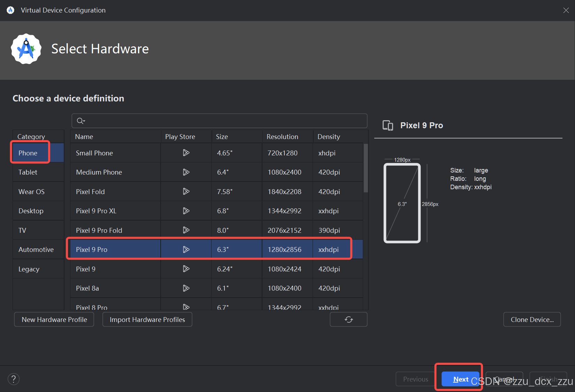This screenshot has height=392, width=575.
Task: Click New Hardware Profile button
Action: click(x=54, y=320)
